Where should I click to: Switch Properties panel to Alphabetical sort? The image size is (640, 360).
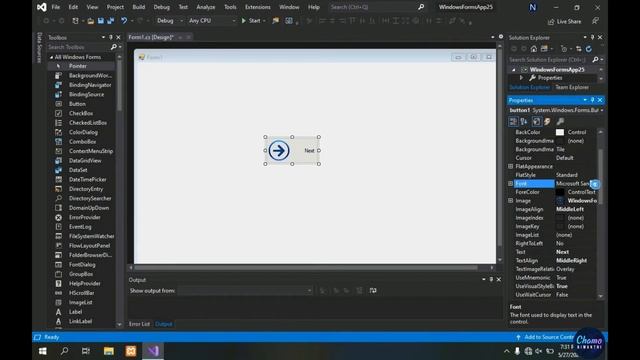tap(524, 121)
